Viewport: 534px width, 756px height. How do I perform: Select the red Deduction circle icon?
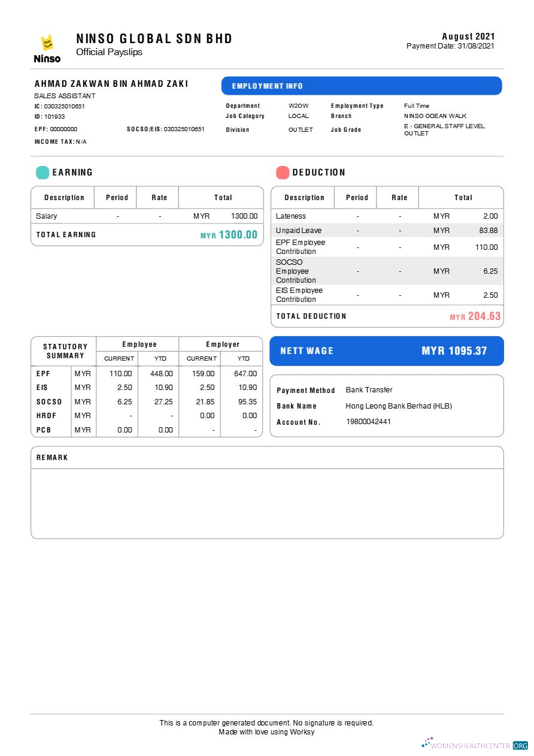point(281,172)
